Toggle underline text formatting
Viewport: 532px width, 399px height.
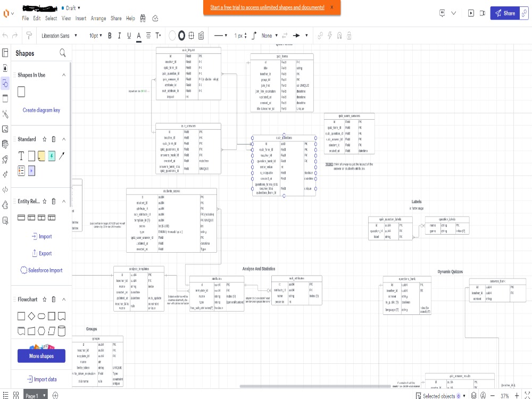click(x=129, y=36)
